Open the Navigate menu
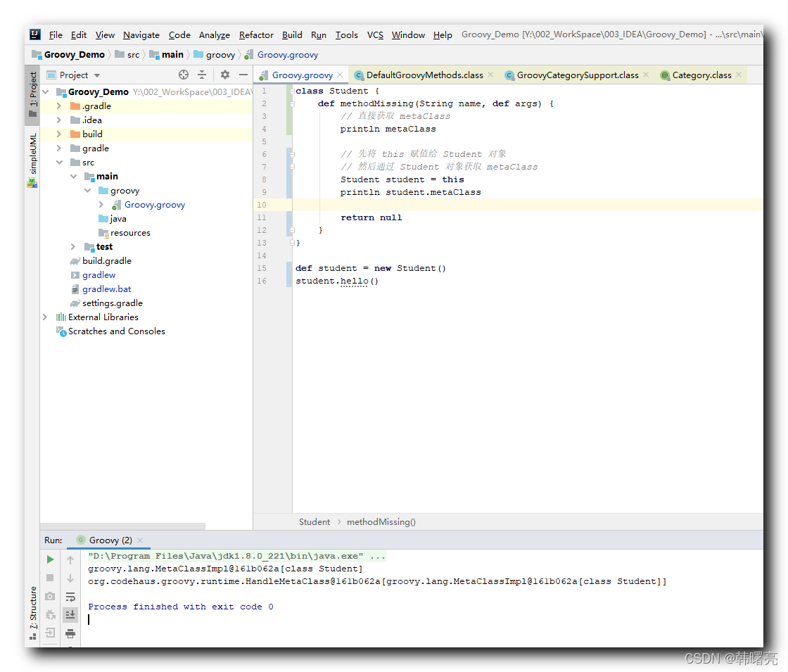This screenshot has height=672, width=788. click(141, 34)
